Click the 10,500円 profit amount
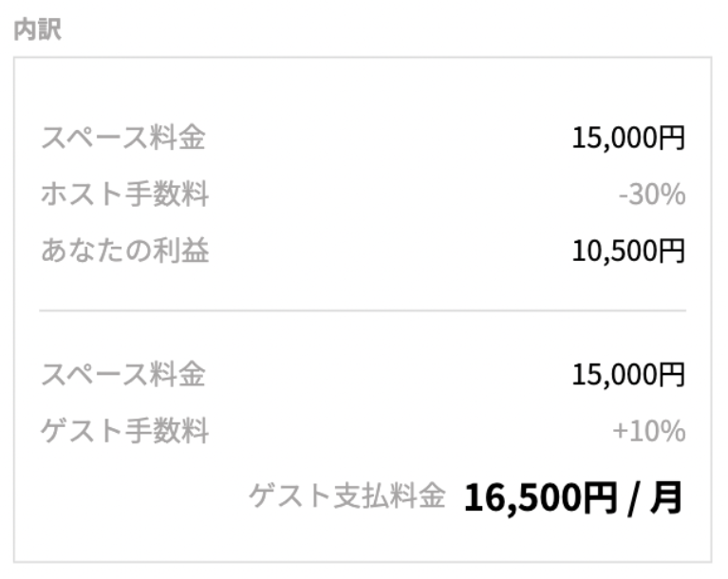The width and height of the screenshot is (728, 579). [627, 251]
